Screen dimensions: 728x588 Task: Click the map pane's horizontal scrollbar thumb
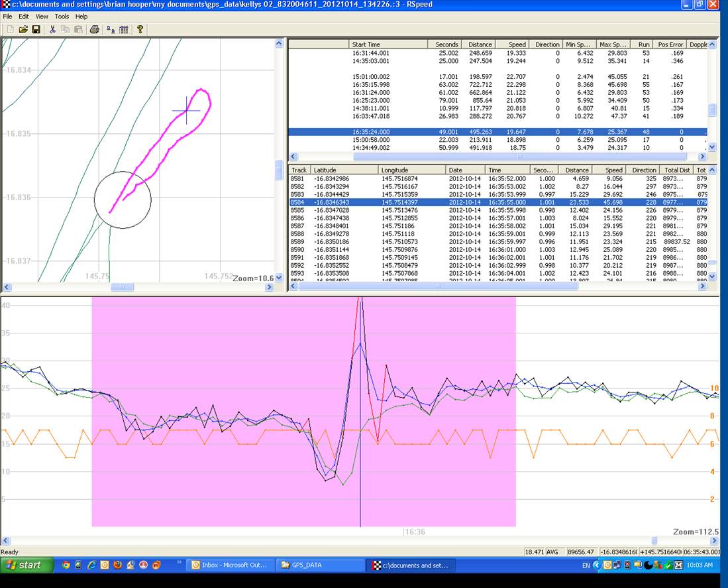click(122, 287)
